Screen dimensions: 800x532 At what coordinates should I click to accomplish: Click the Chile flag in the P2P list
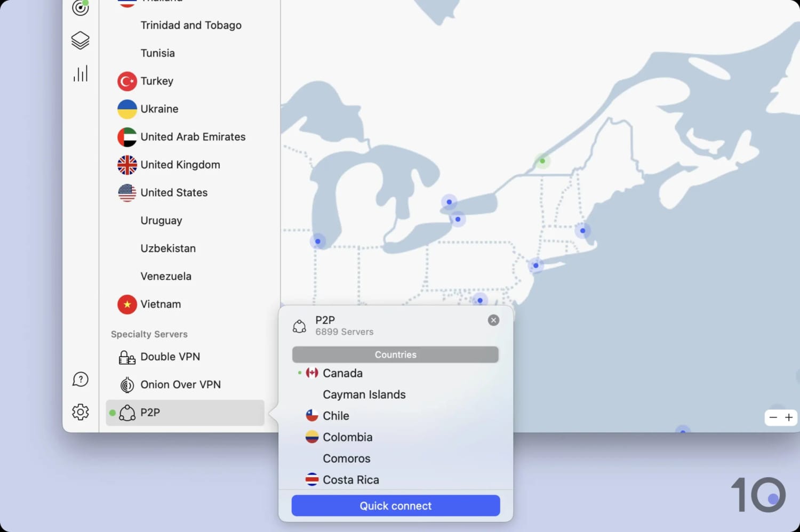point(312,415)
